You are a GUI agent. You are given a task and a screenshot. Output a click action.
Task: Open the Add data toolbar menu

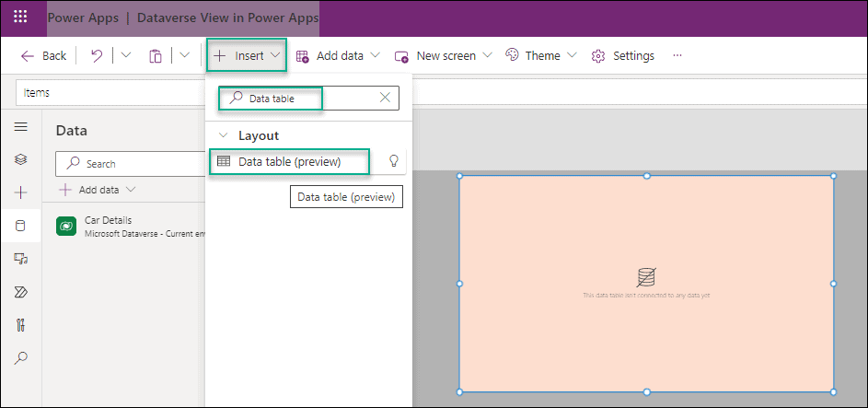(338, 56)
